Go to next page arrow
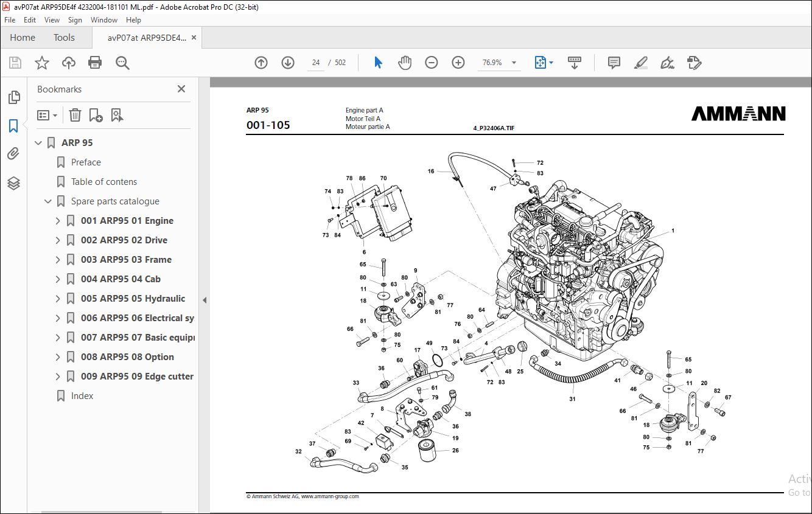The image size is (812, 514). coord(288,63)
